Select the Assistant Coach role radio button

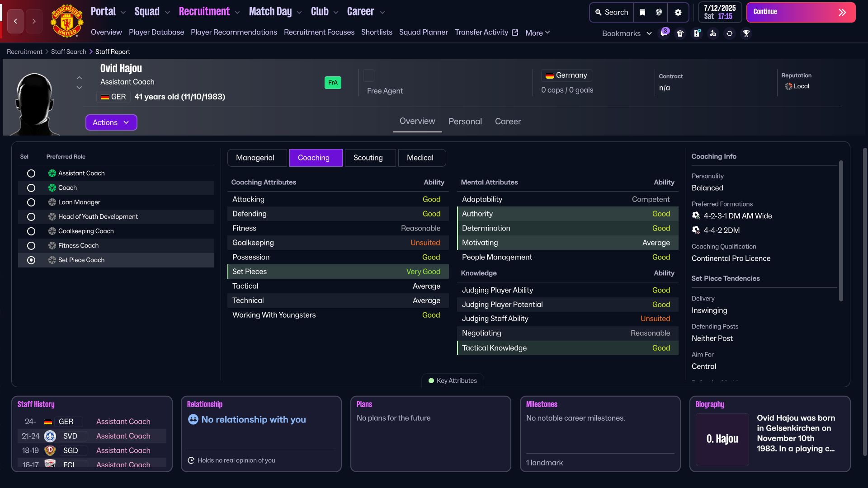tap(31, 174)
